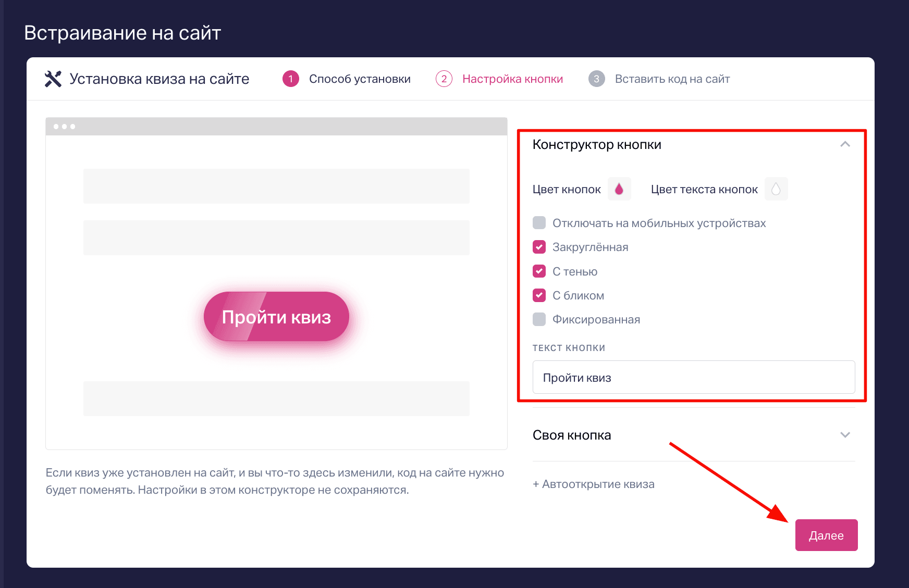909x588 pixels.
Task: Open the Вставить код на сайт step
Action: tap(672, 79)
